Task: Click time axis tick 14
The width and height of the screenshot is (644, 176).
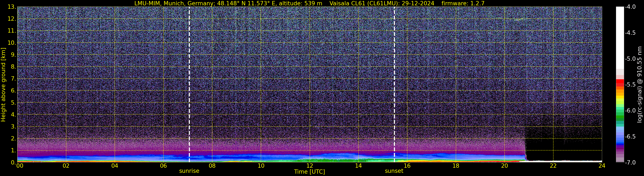Action: click(358, 166)
